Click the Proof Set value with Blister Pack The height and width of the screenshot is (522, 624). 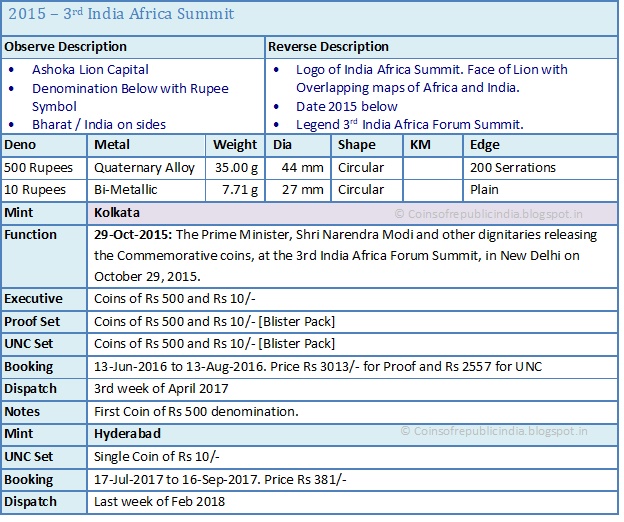click(214, 321)
